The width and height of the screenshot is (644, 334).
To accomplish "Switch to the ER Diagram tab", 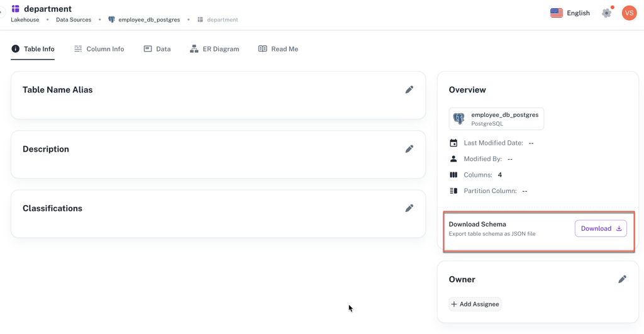I will tap(214, 49).
